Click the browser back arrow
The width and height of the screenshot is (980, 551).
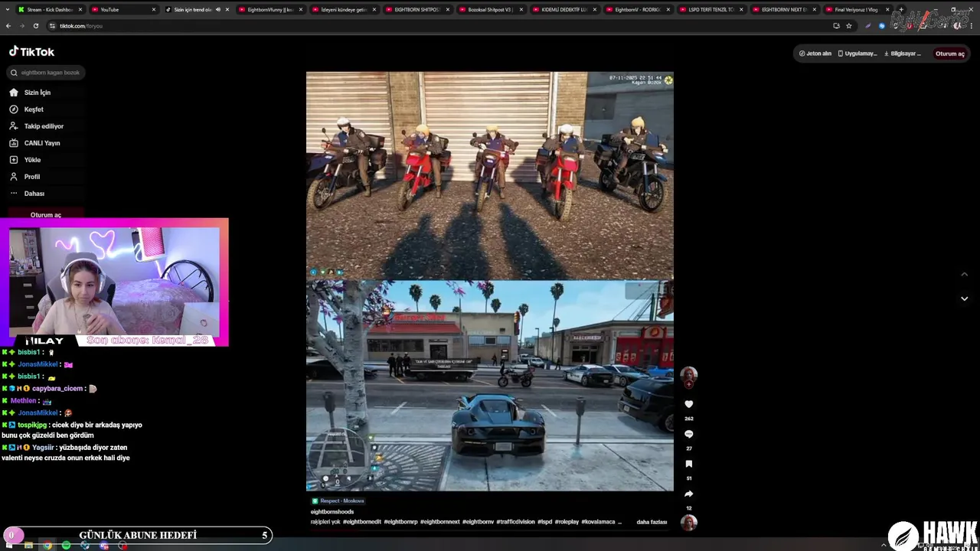(8, 25)
